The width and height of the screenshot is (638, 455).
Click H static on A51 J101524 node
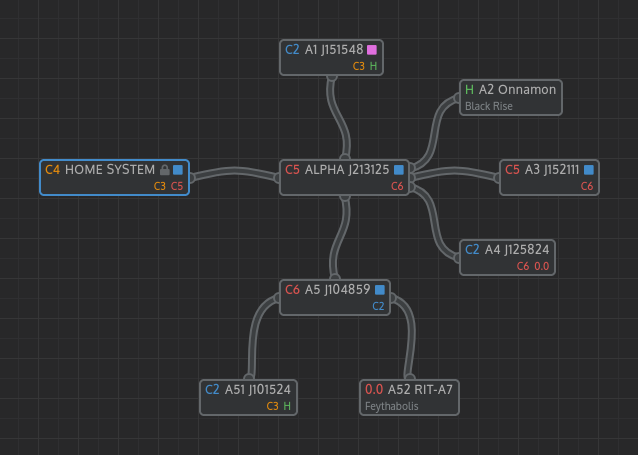click(x=287, y=406)
